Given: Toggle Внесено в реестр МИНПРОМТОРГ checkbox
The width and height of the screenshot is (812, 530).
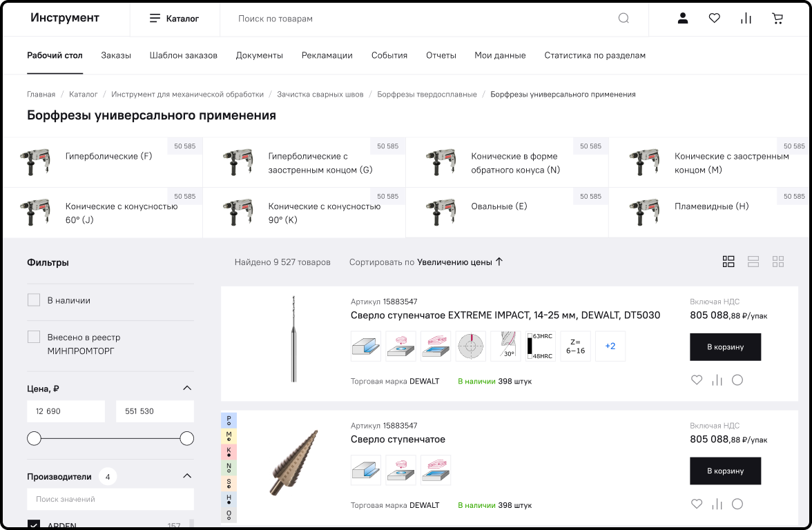Looking at the screenshot, I should (34, 337).
